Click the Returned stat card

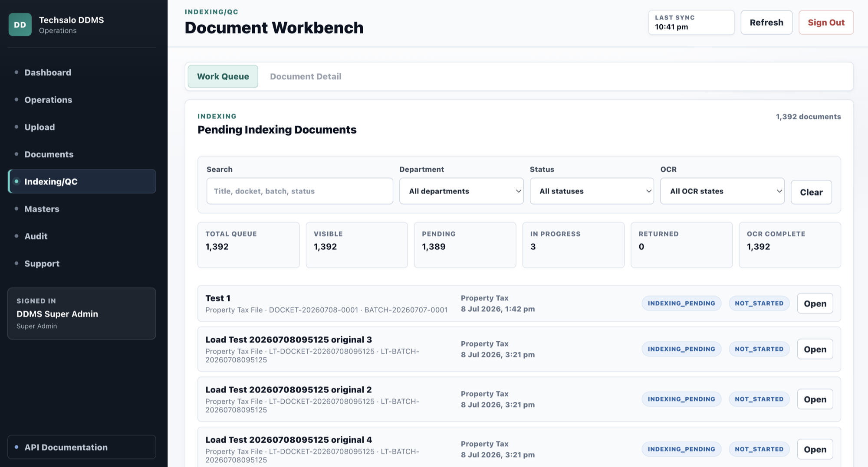coord(681,245)
